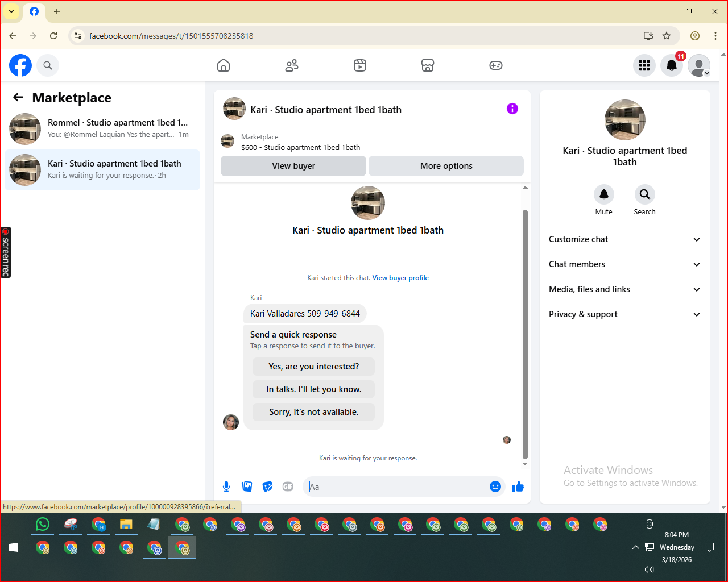Switch to the Facebook browser tab
The image size is (728, 582).
[34, 11]
